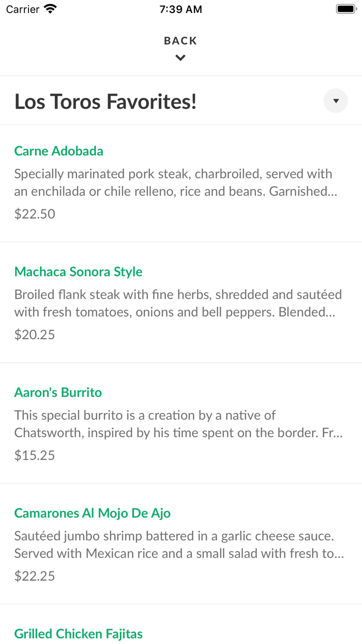Open Machaca Sonora Style item

[181, 302]
